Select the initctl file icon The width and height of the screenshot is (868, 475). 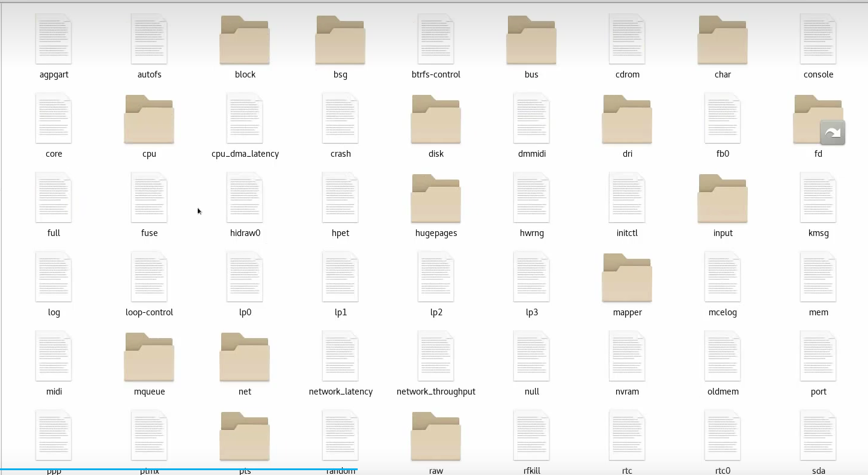click(x=627, y=198)
